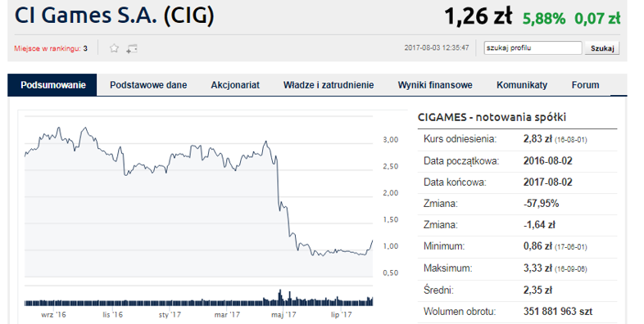Switch to the Podstawowe dane tab
Viewport: 644px width, 324px height.
(148, 85)
